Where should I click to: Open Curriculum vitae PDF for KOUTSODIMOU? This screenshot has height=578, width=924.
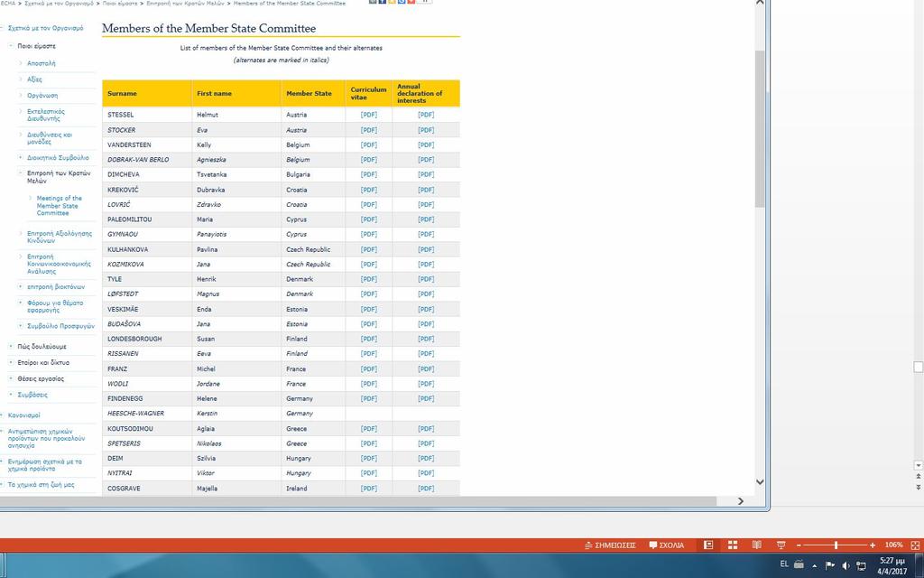pyautogui.click(x=369, y=429)
